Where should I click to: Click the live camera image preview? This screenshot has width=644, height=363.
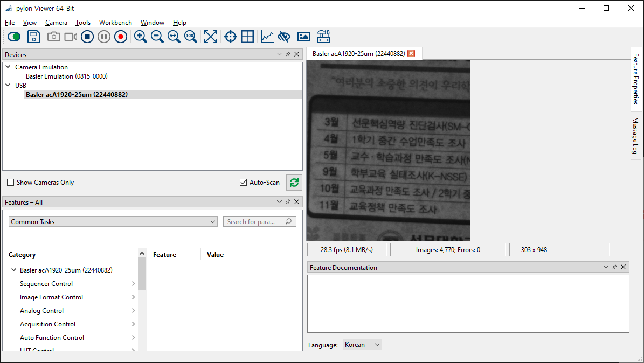388,150
